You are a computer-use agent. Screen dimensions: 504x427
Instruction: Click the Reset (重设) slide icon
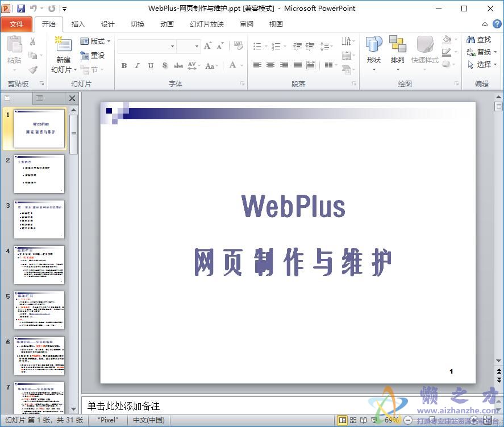95,55
